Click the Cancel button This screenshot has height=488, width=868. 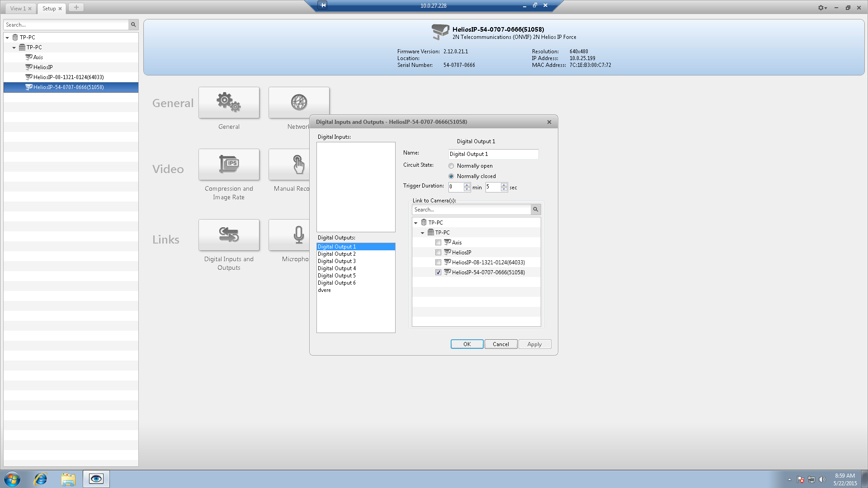(x=500, y=344)
